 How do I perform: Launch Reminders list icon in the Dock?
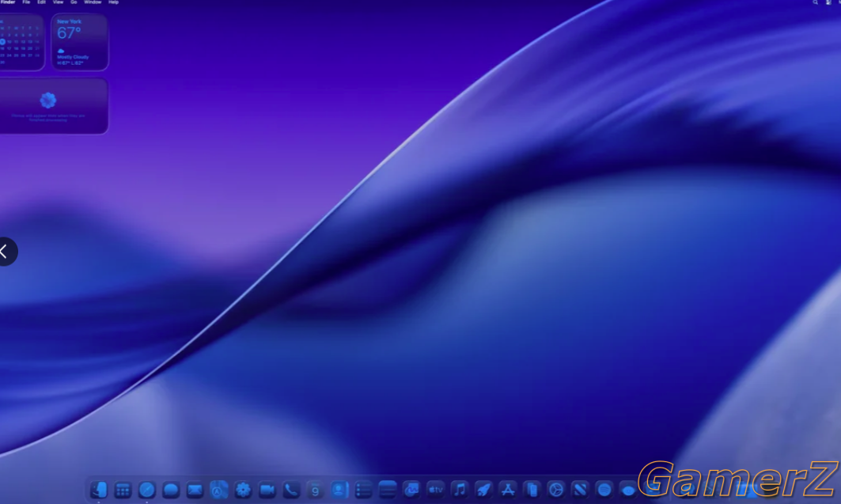click(364, 490)
